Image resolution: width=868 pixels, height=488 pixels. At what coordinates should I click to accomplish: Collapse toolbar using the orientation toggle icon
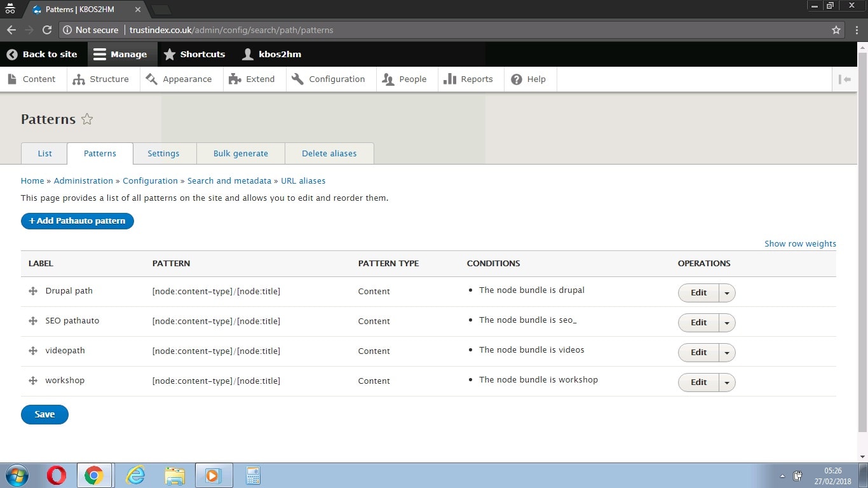tap(844, 79)
